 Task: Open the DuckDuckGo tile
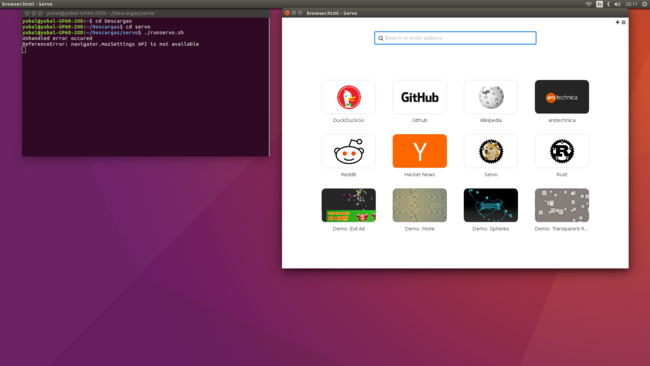[348, 97]
